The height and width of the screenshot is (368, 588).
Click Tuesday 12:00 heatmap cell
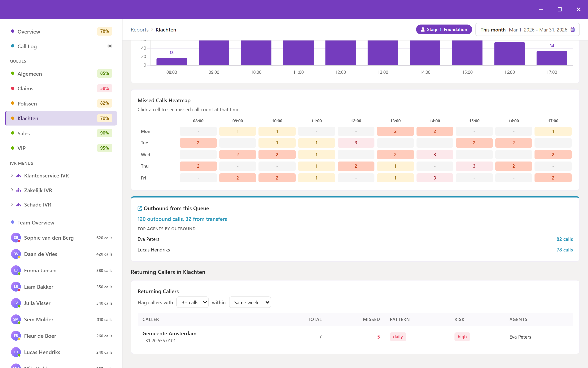click(356, 143)
